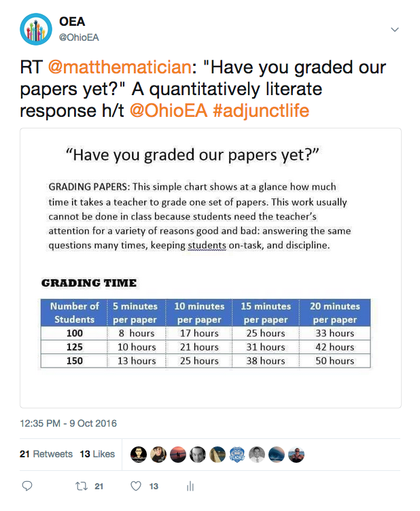Click the OEA account display name
This screenshot has height=511, width=420.
click(x=72, y=22)
